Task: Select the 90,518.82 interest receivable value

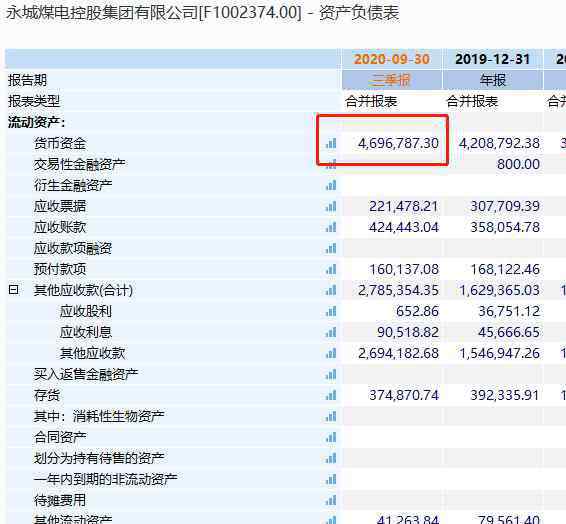Action: 408,332
